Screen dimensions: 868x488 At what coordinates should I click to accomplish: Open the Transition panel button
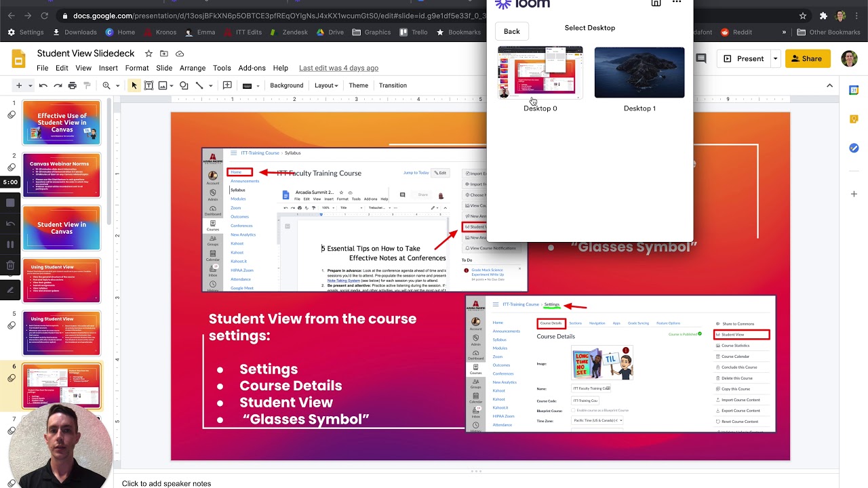point(393,85)
